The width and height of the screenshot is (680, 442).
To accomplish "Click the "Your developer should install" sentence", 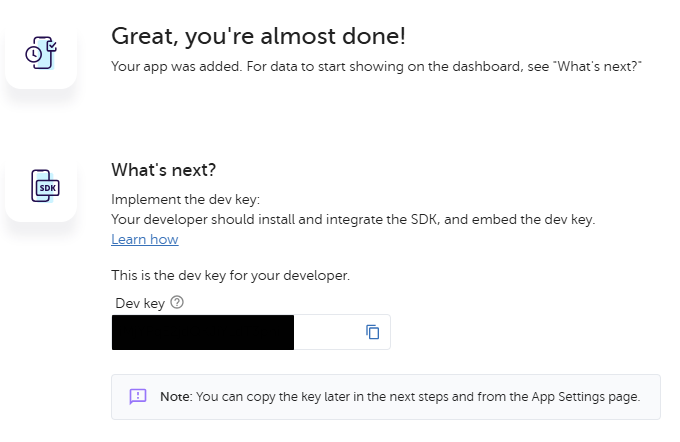I will tap(353, 219).
